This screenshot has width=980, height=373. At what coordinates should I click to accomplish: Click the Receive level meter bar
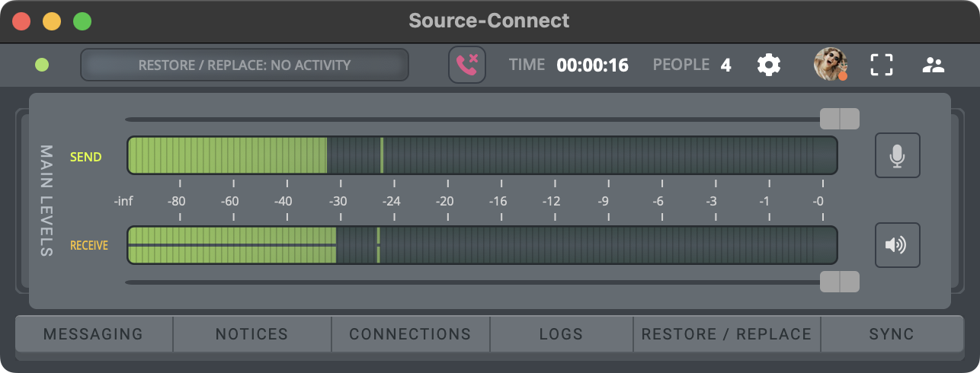pyautogui.click(x=482, y=245)
